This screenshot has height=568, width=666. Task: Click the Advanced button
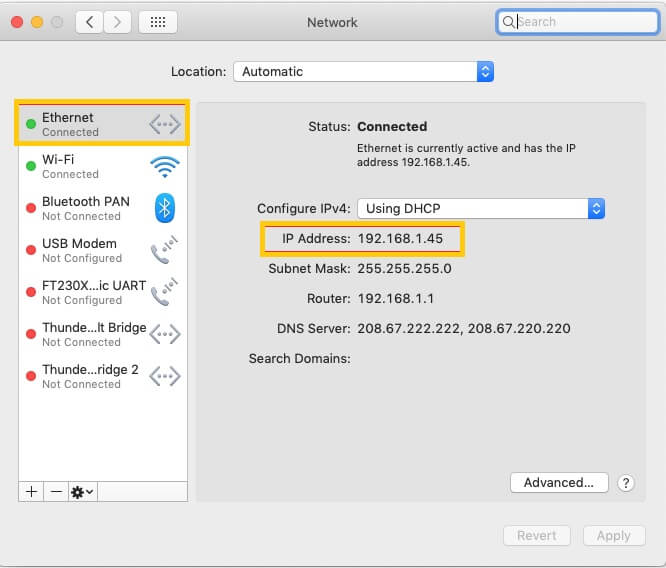point(559,483)
